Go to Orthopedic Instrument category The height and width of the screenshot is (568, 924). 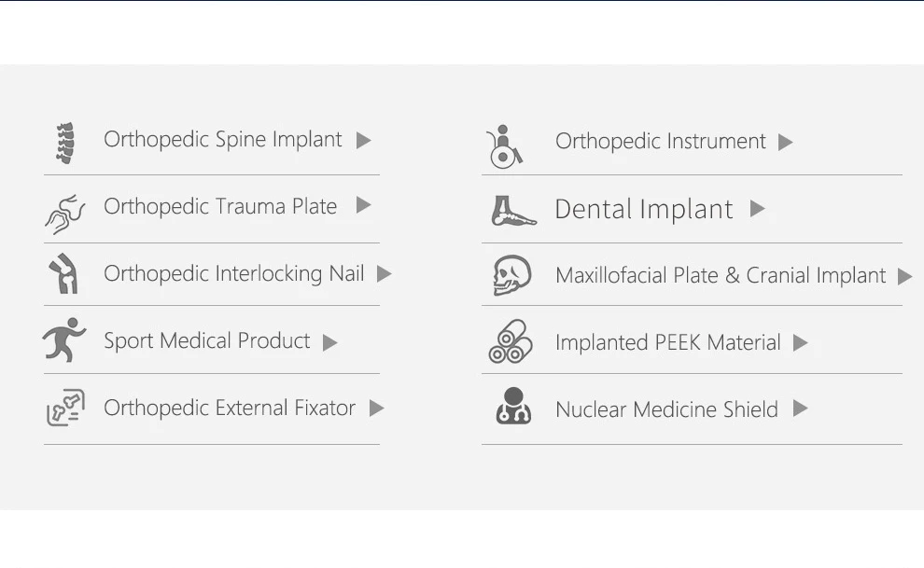[661, 141]
